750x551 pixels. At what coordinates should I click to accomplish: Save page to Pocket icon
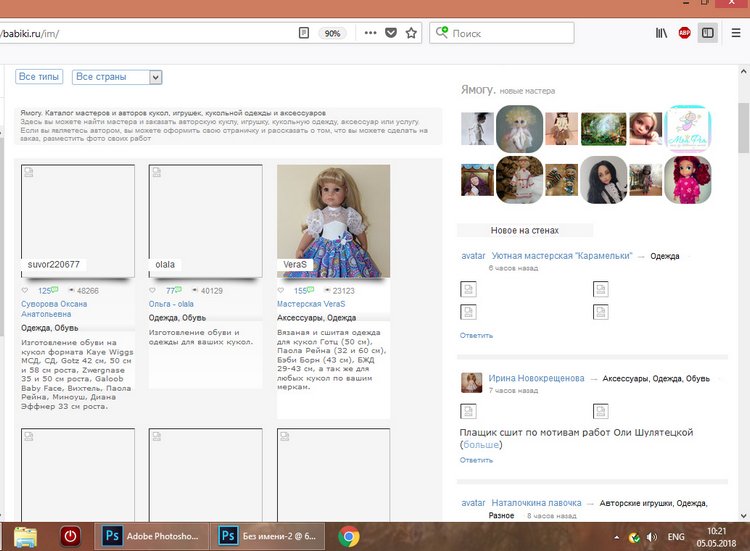click(x=390, y=33)
